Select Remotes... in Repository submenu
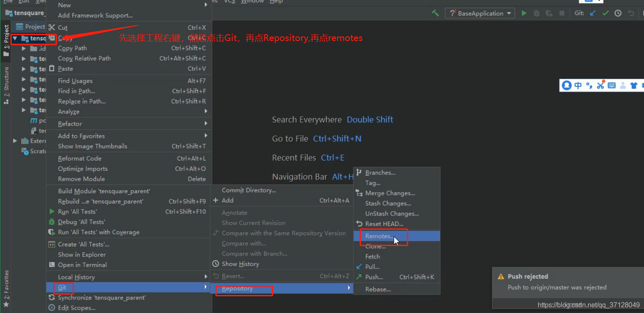 (x=397, y=236)
